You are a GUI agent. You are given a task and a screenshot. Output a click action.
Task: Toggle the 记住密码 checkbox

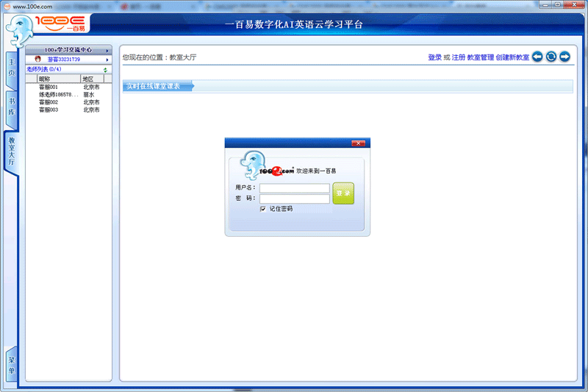[263, 209]
